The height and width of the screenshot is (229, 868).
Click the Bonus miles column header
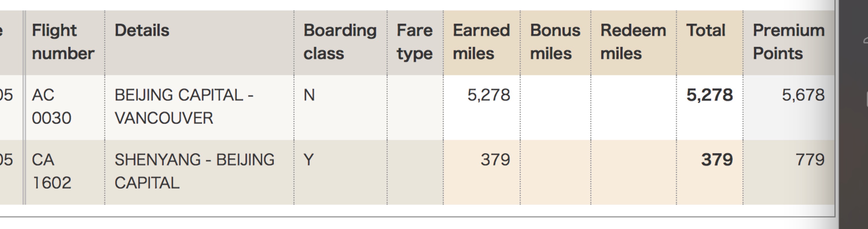coord(556,43)
